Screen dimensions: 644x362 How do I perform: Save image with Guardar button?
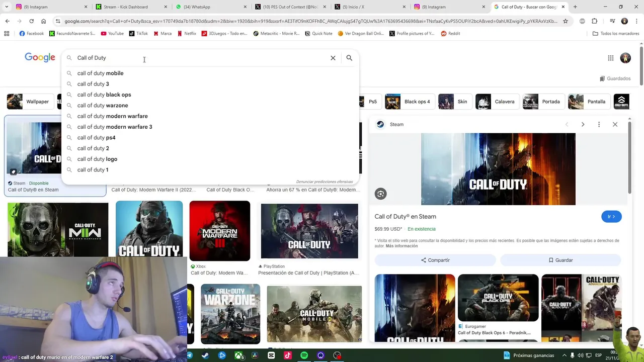(x=560, y=260)
